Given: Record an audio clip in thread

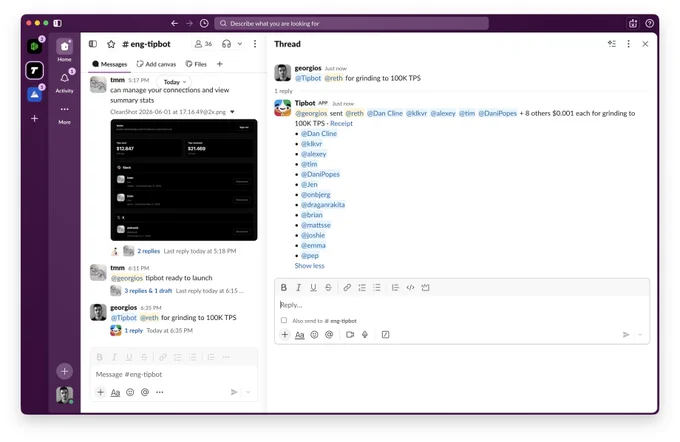Looking at the screenshot, I should coord(365,335).
